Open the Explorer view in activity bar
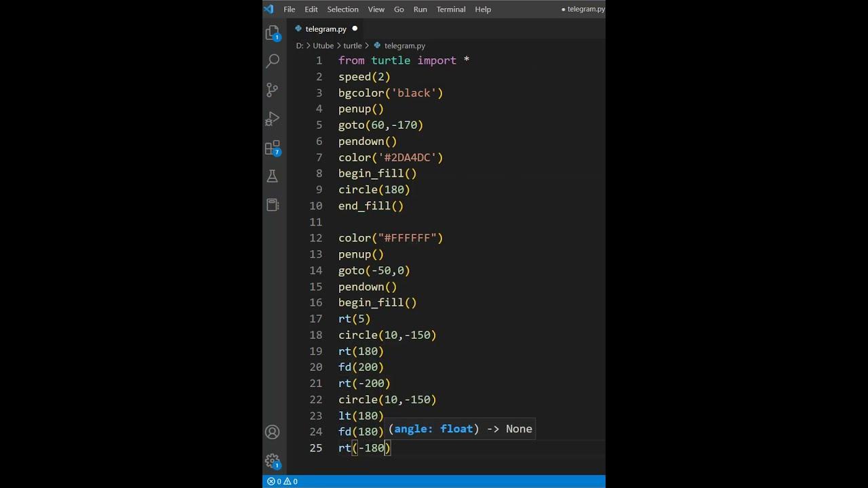Viewport: 868px width, 488px height. click(273, 33)
